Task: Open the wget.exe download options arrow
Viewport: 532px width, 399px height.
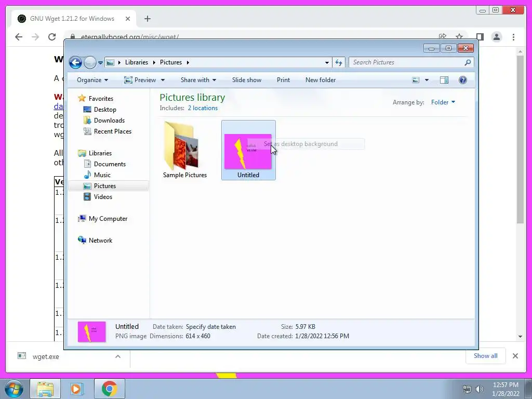Action: [x=118, y=356]
